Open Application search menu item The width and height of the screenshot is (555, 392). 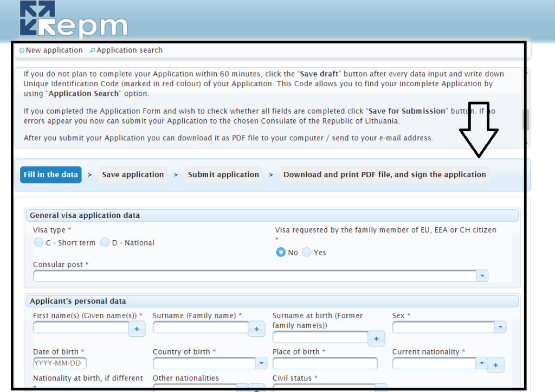click(126, 50)
